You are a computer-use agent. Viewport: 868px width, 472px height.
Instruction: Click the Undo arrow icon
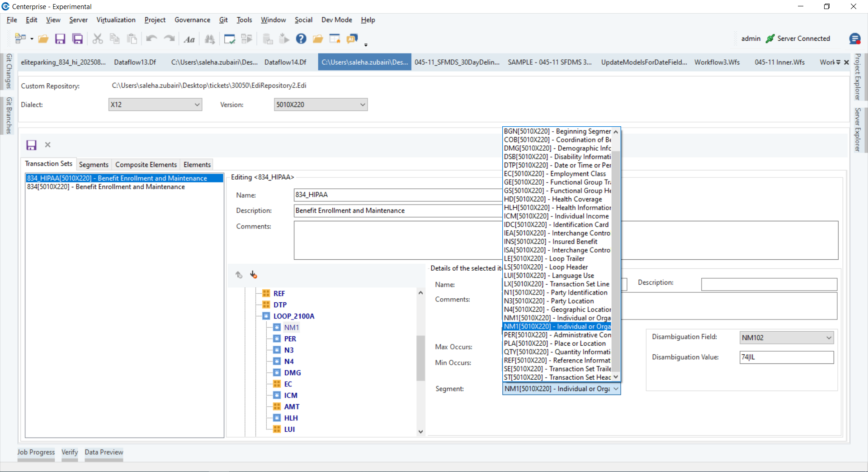click(151, 39)
